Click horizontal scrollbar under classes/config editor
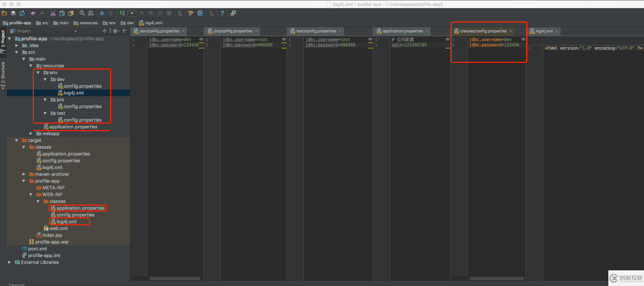The image size is (644, 286). pos(497,279)
